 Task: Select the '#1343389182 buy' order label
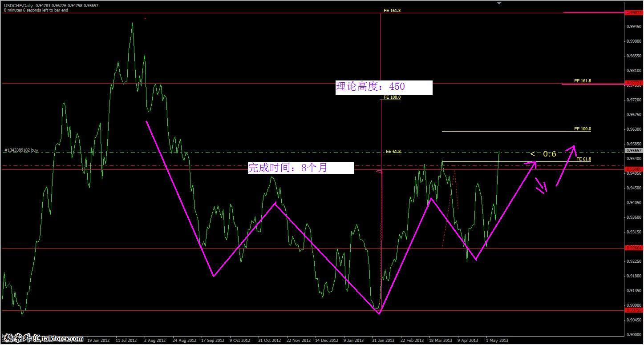pyautogui.click(x=21, y=150)
